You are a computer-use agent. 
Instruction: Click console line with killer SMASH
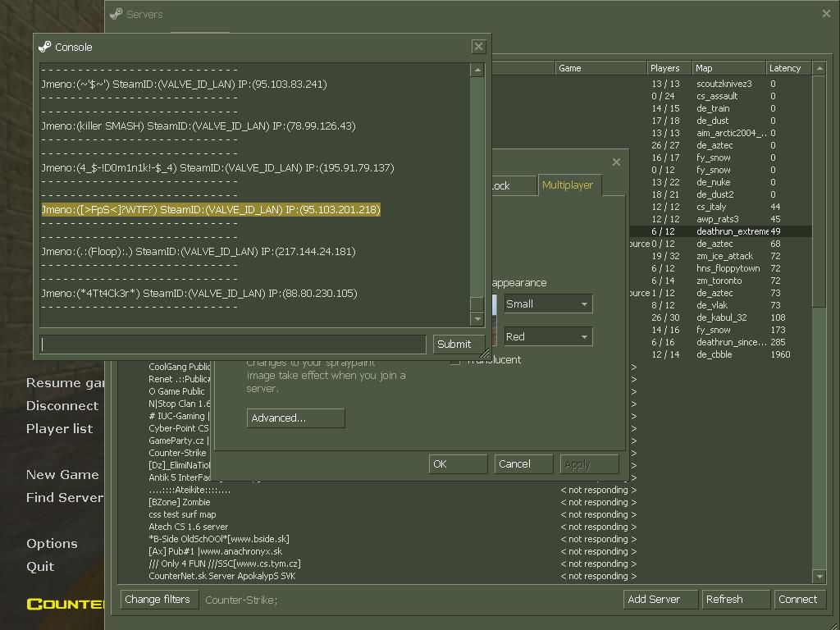click(x=199, y=126)
